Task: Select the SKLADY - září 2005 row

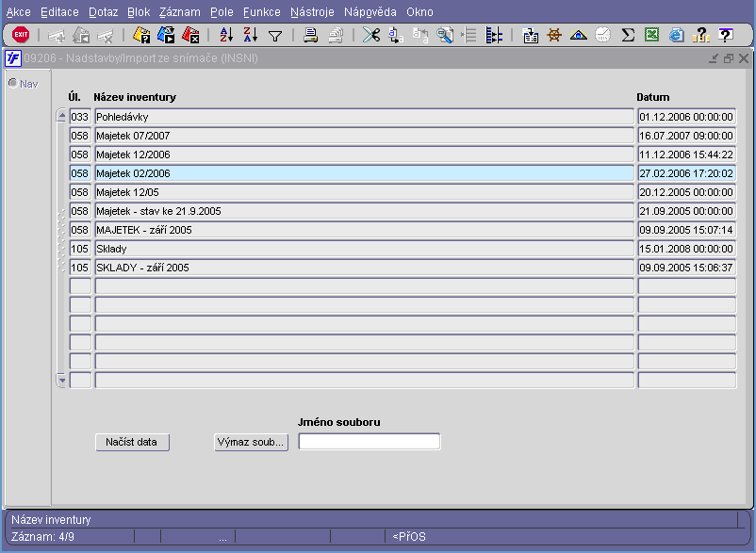Action: coord(364,268)
